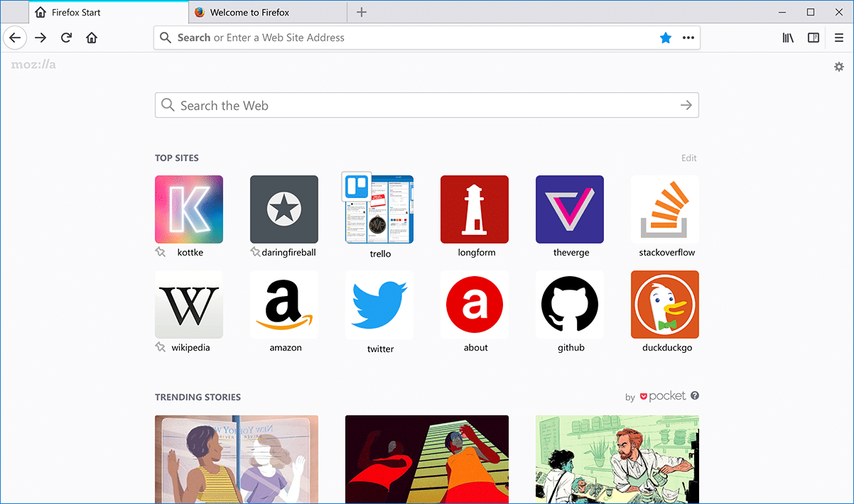Open the kottke top site tile
854x504 pixels.
coord(189,209)
